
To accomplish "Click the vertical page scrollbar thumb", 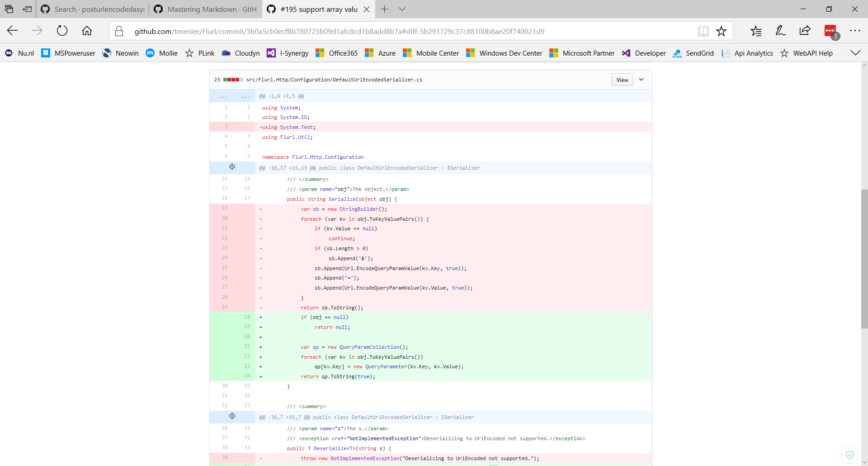I will [x=864, y=259].
